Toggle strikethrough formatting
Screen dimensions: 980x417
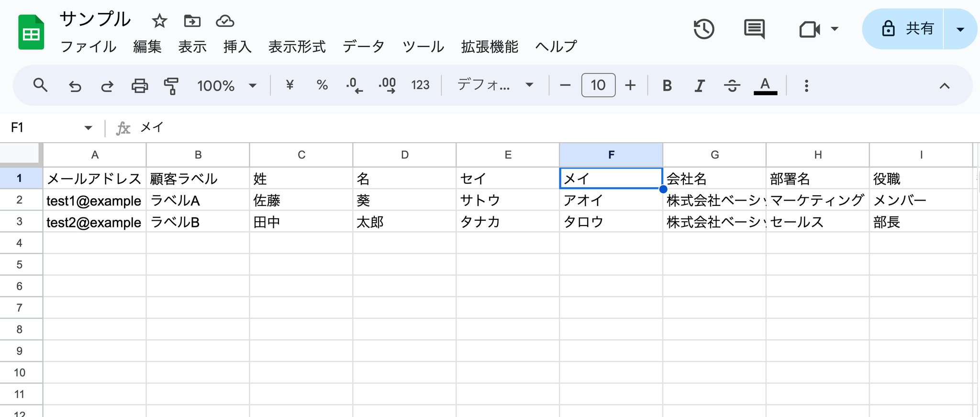(732, 86)
